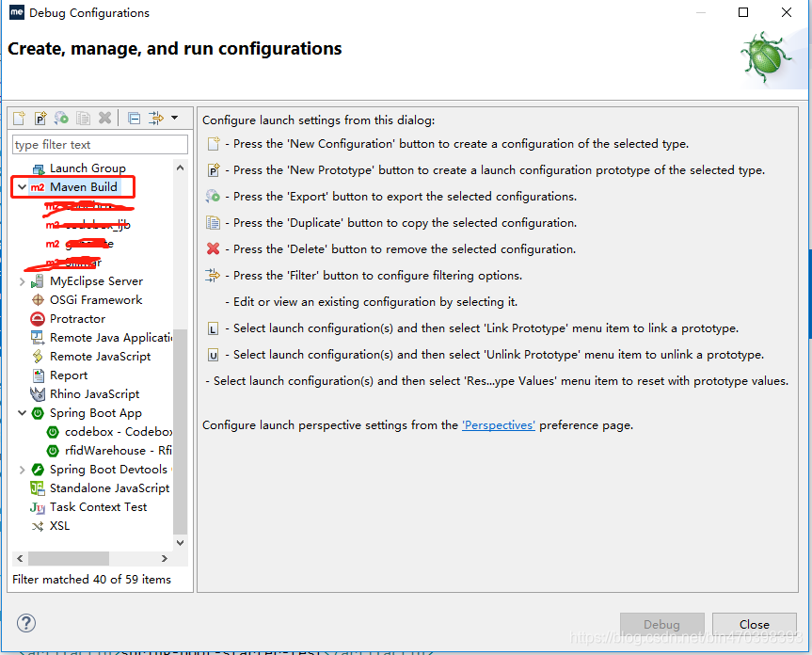Click the XSL shuffle icon
812x655 pixels.
tap(38, 527)
